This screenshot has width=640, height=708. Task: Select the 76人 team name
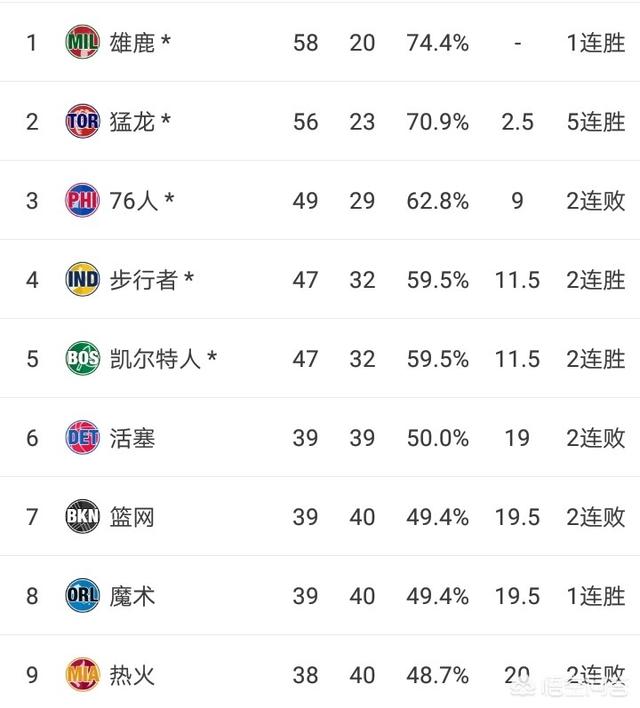coord(134,201)
